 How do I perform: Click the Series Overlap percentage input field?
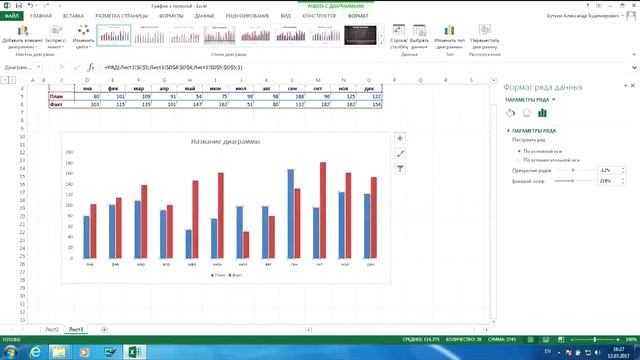point(609,170)
